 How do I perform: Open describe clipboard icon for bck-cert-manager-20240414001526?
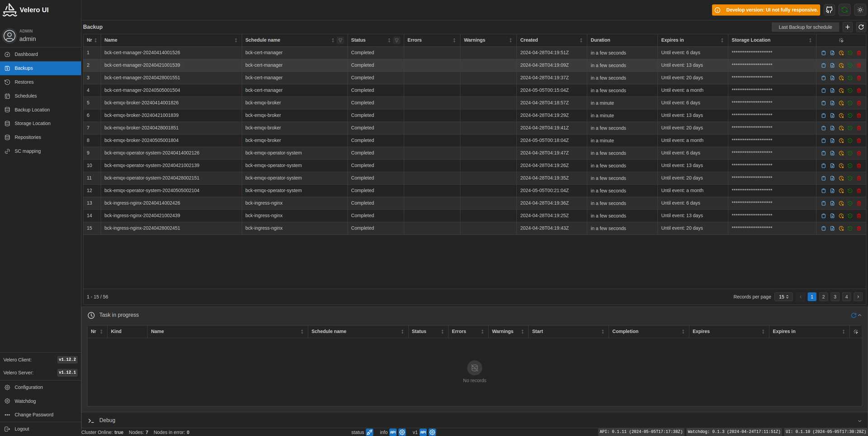(823, 53)
